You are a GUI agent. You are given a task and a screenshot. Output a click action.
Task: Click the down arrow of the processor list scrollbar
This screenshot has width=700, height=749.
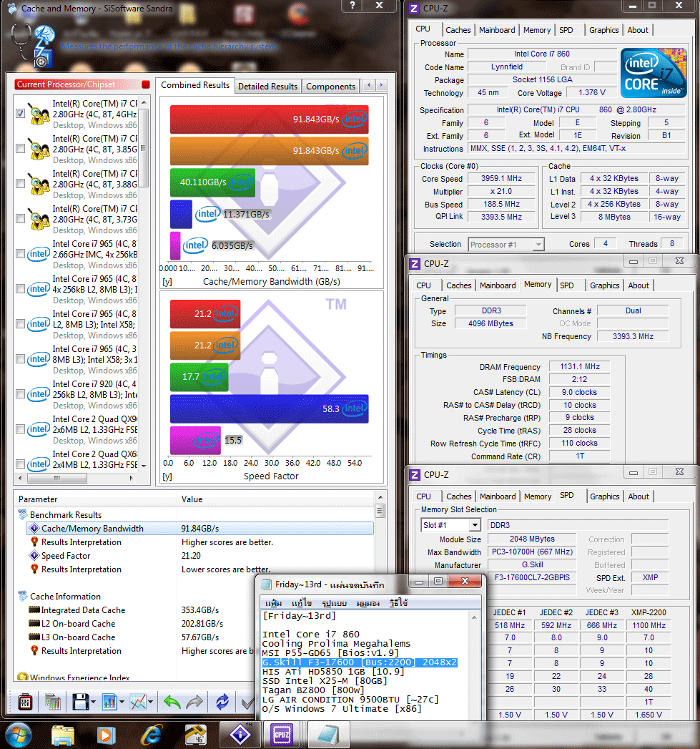(144, 466)
